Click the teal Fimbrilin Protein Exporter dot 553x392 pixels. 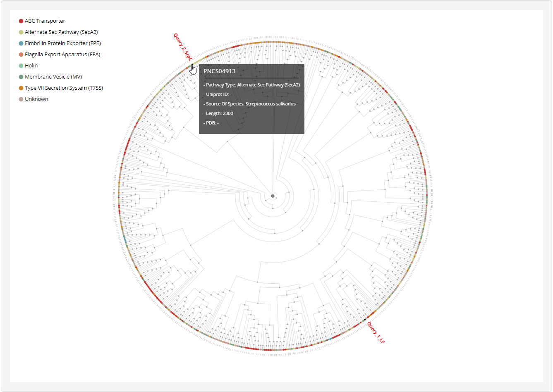coord(21,43)
